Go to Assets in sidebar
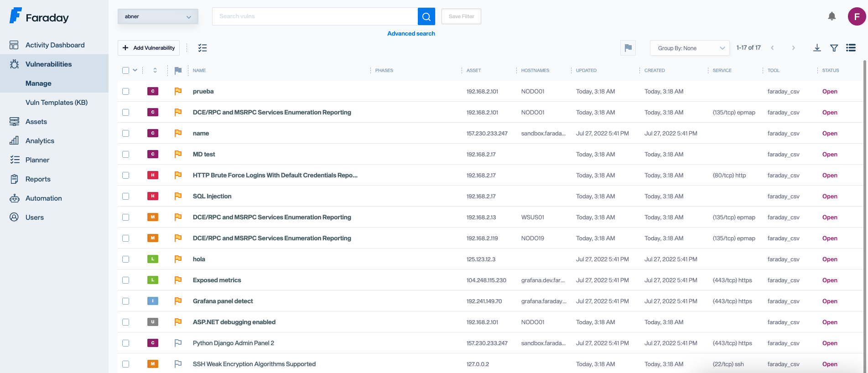 click(54, 121)
